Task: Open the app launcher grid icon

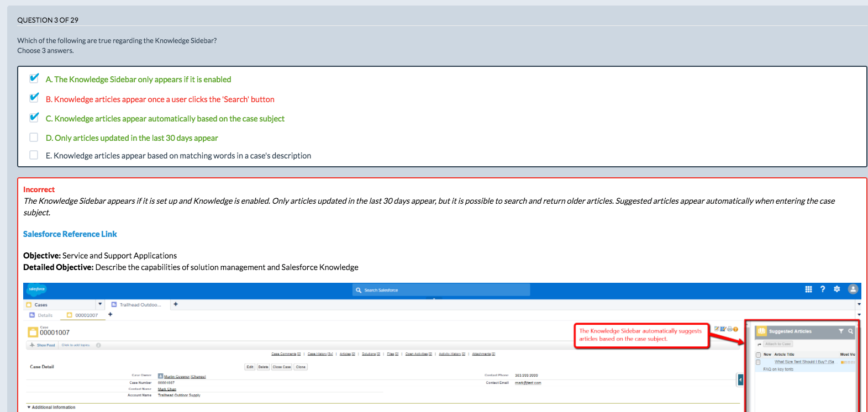Action: point(808,289)
